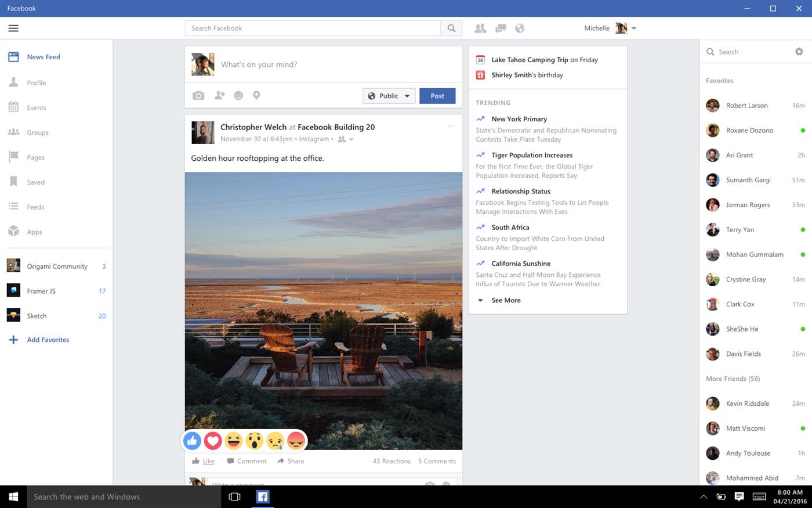This screenshot has width=812, height=508.
Task: Click Facebook icon on taskbar
Action: (263, 497)
